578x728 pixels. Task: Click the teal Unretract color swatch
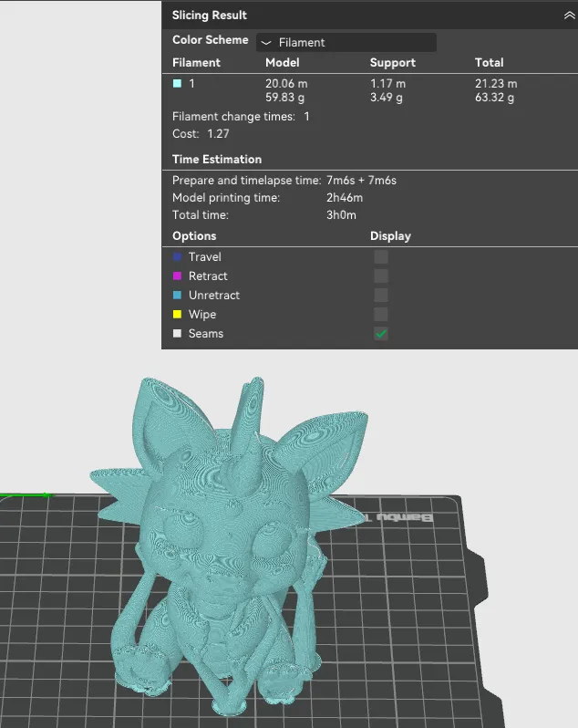pos(177,295)
